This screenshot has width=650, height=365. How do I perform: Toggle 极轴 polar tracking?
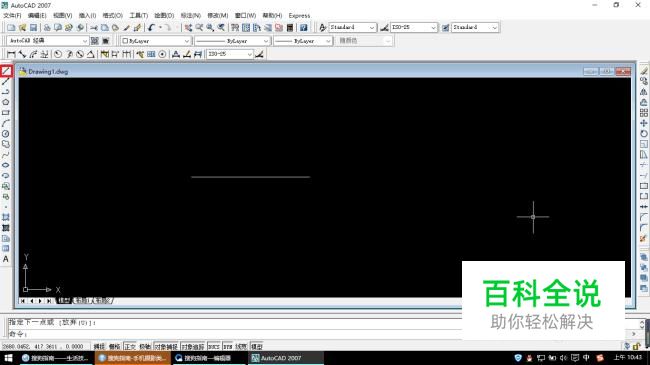click(x=145, y=346)
